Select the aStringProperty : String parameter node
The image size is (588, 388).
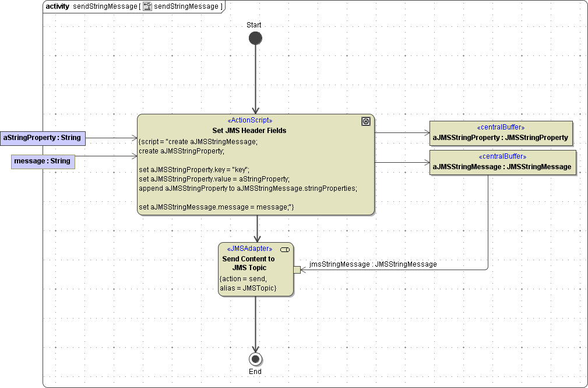43,138
